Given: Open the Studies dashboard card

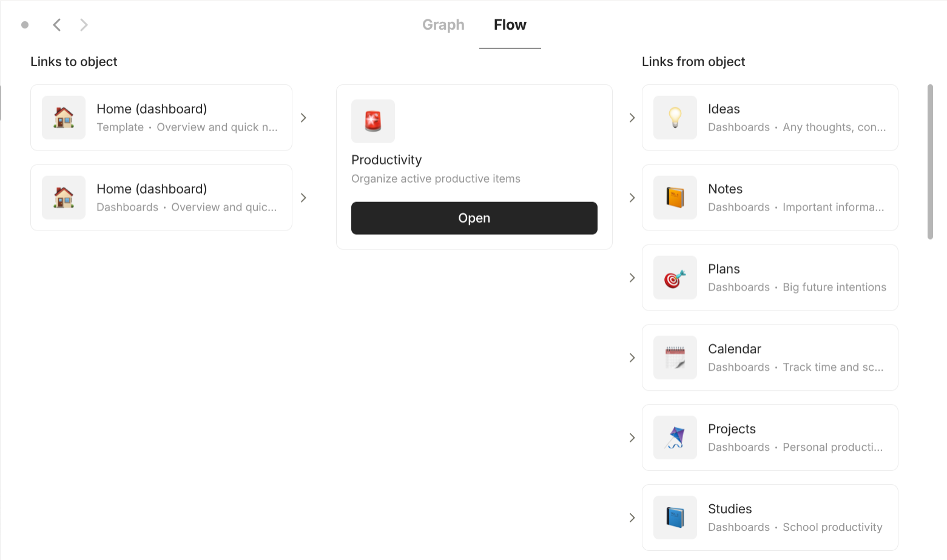Looking at the screenshot, I should [769, 518].
